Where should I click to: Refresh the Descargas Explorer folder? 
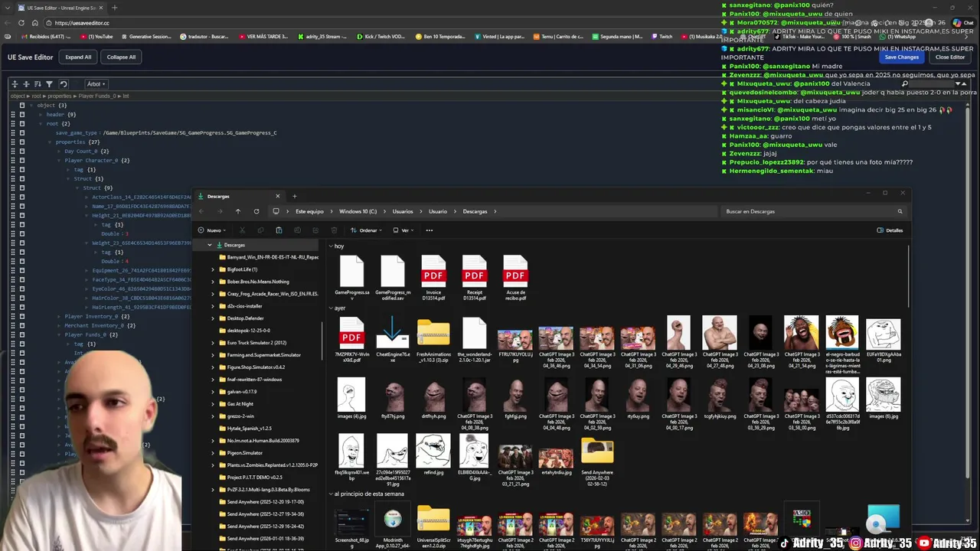pyautogui.click(x=256, y=211)
